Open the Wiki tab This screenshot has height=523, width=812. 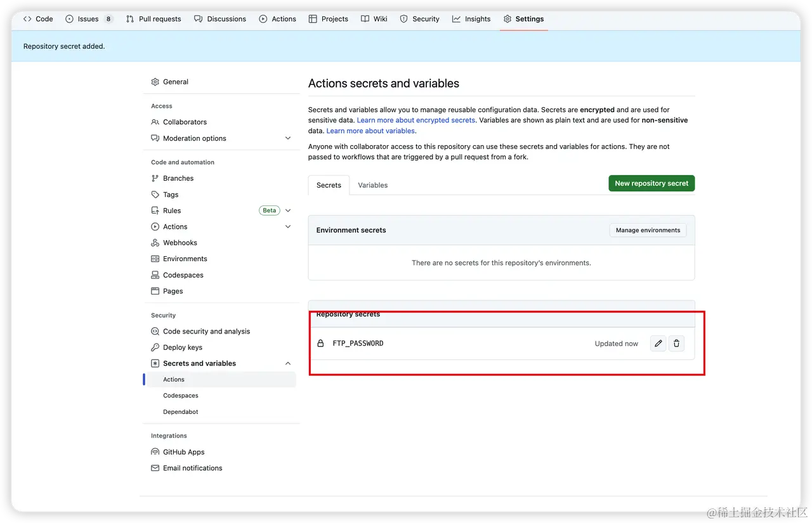click(374, 19)
